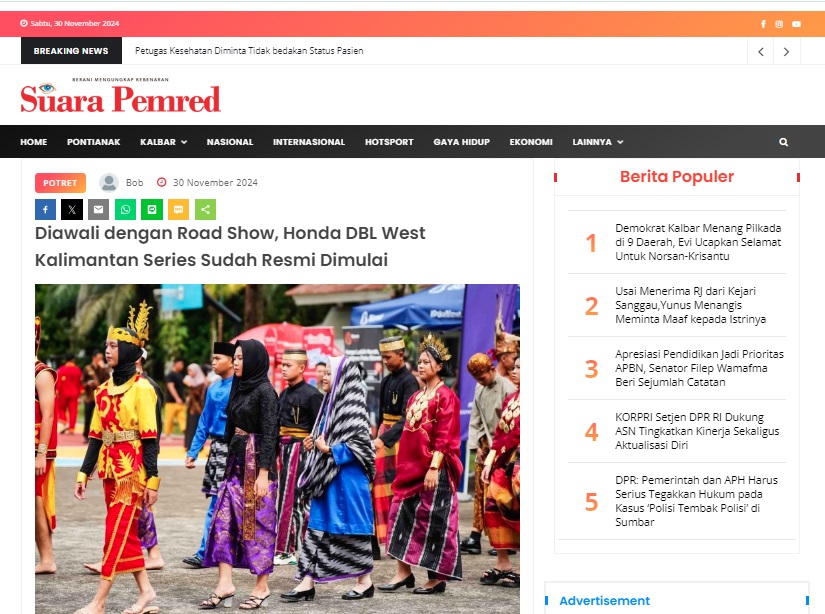Share article via WhatsApp icon
825x614 pixels.
pos(125,209)
